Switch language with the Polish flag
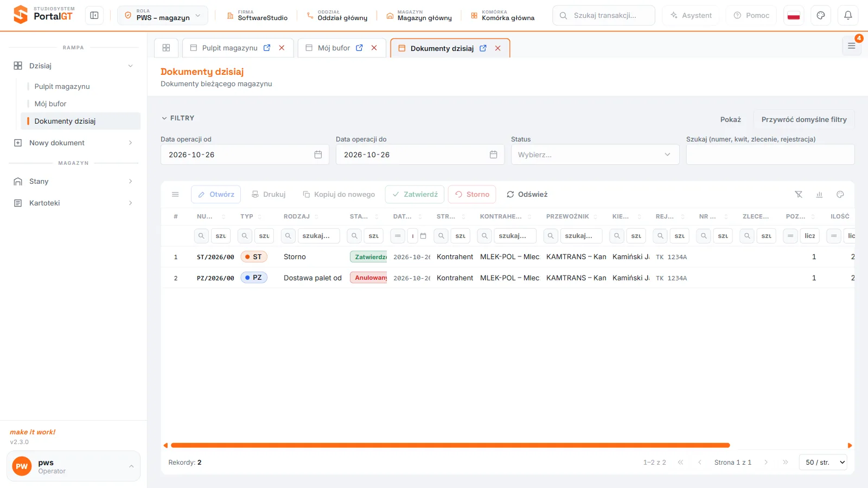 [794, 16]
